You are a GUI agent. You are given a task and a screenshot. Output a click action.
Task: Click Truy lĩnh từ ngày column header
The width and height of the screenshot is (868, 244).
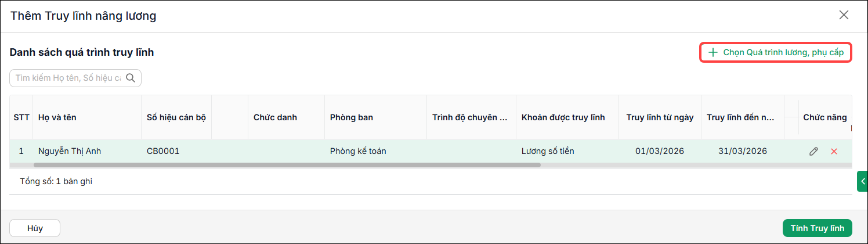pos(660,117)
